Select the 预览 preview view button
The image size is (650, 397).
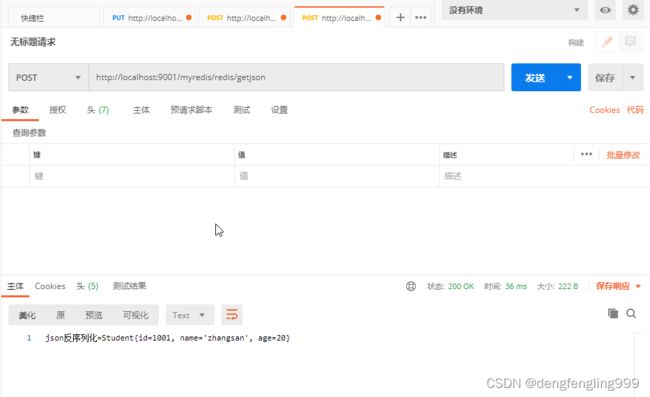pos(94,315)
